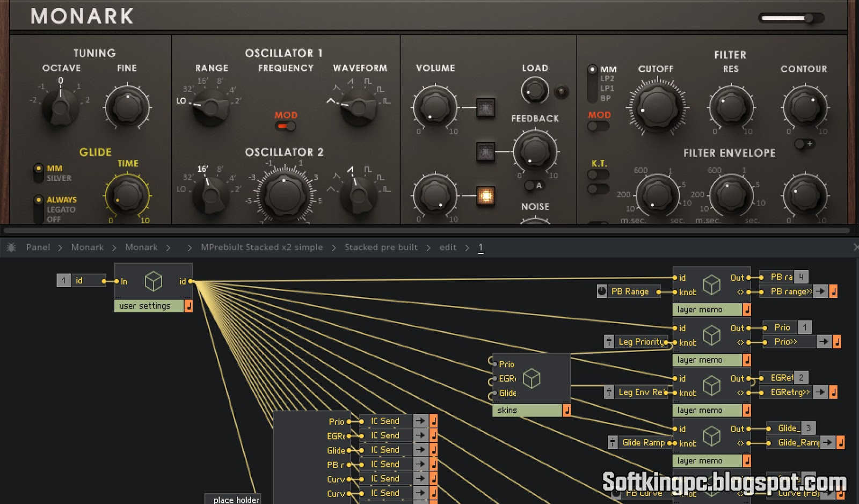
Task: Click the place holder module label
Action: click(x=236, y=500)
